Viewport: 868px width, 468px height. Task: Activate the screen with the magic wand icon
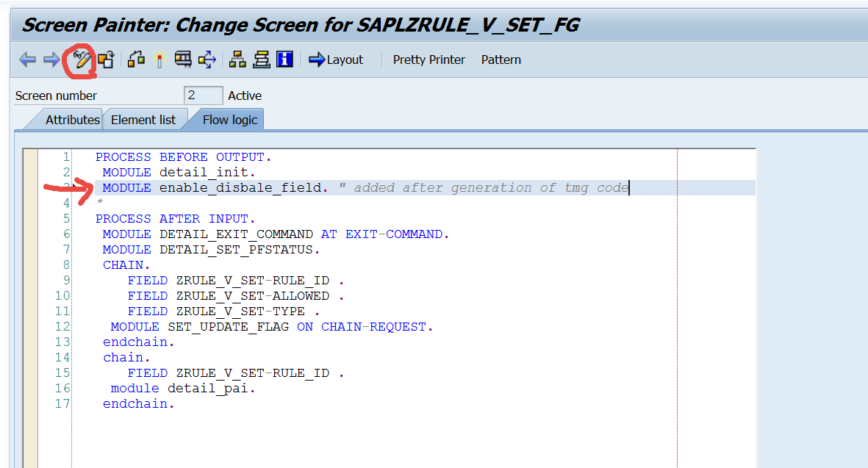coord(159,60)
